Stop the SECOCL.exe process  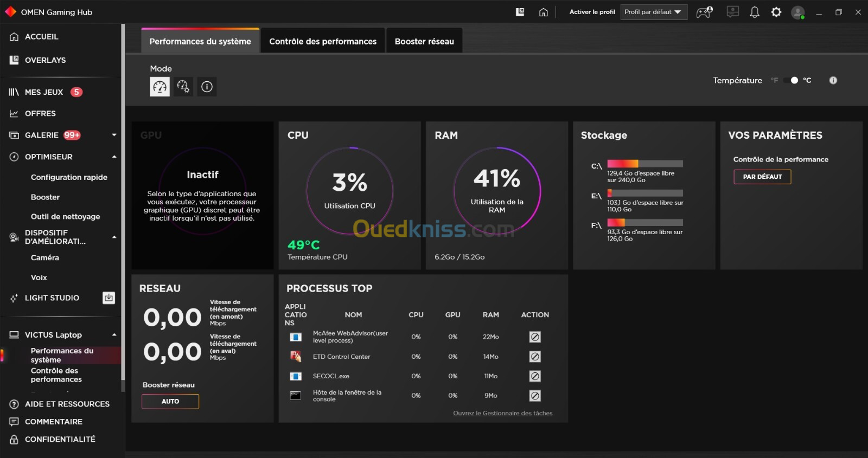[535, 376]
